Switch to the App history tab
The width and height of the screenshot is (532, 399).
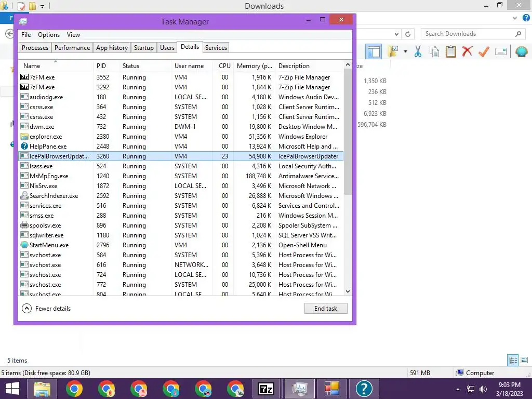point(112,48)
